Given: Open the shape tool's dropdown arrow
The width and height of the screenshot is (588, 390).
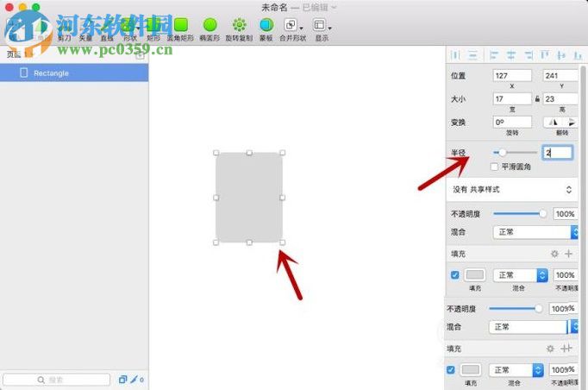Looking at the screenshot, I should coord(138,28).
